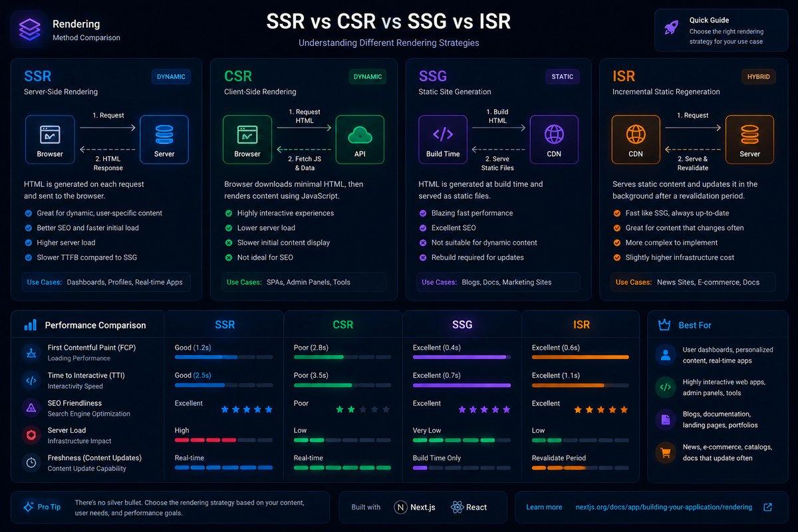Click the Quick Guide rocket icon
The width and height of the screenshot is (798, 532).
671,29
